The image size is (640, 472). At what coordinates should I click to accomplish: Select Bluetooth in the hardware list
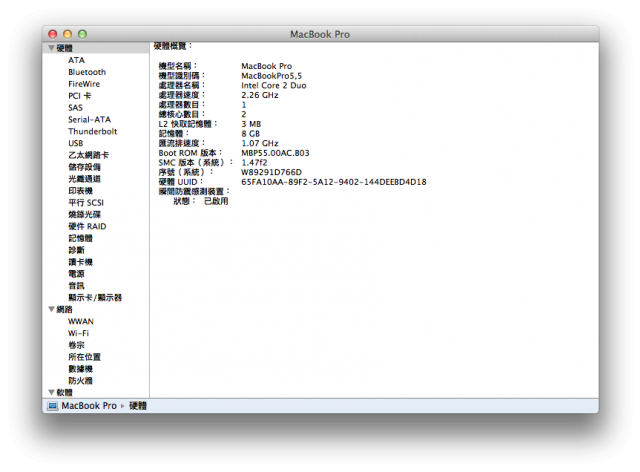pyautogui.click(x=87, y=72)
